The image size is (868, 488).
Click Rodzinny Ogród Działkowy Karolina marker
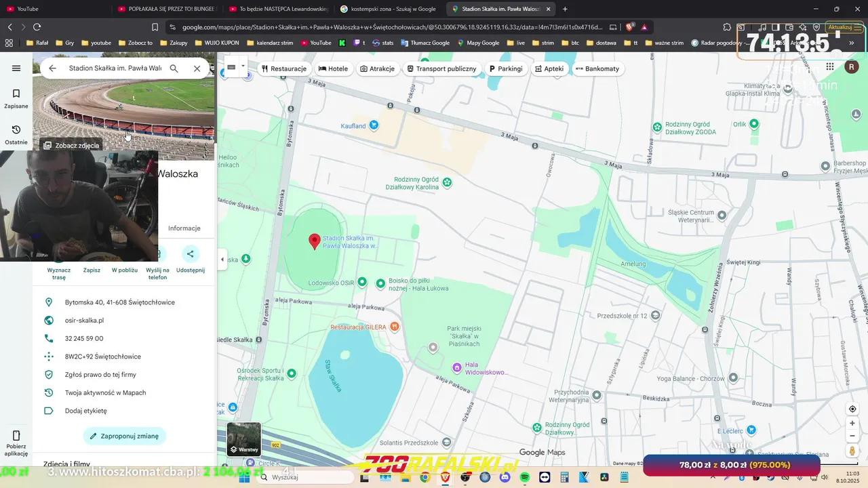447,182
